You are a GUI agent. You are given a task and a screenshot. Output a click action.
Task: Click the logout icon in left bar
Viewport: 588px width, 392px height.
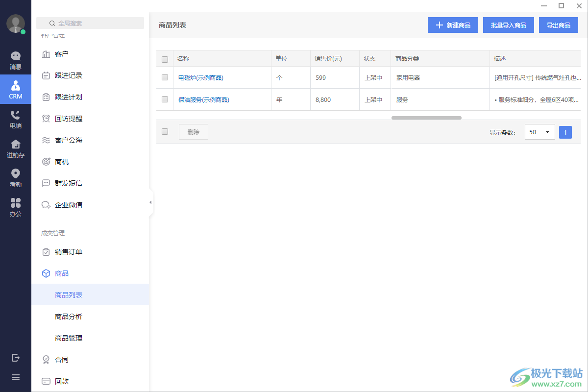click(x=16, y=358)
